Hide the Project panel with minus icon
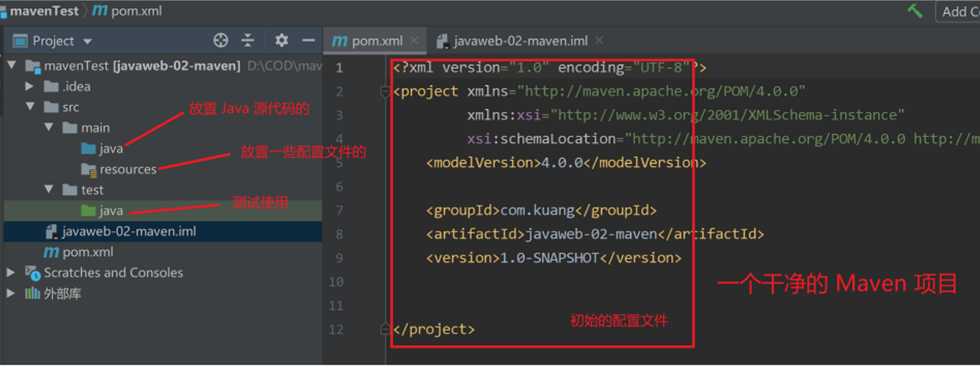Viewport: 980px width, 367px height. 308,40
